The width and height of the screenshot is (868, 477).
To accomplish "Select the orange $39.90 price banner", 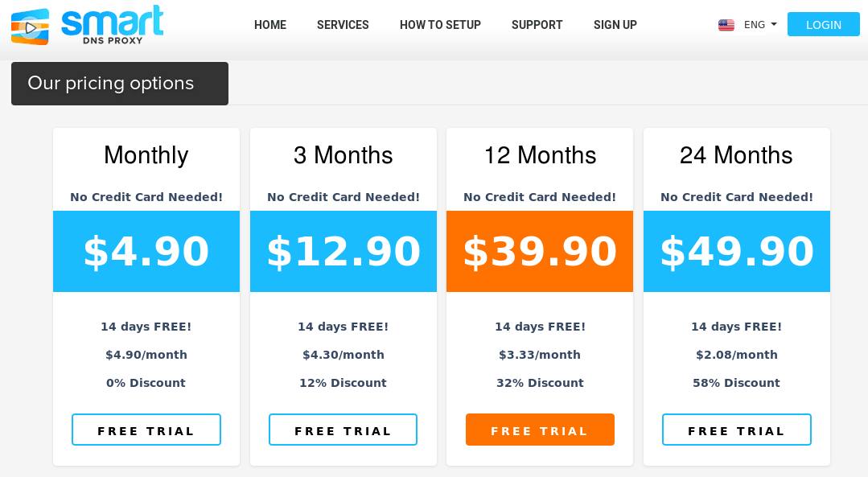I will (540, 251).
